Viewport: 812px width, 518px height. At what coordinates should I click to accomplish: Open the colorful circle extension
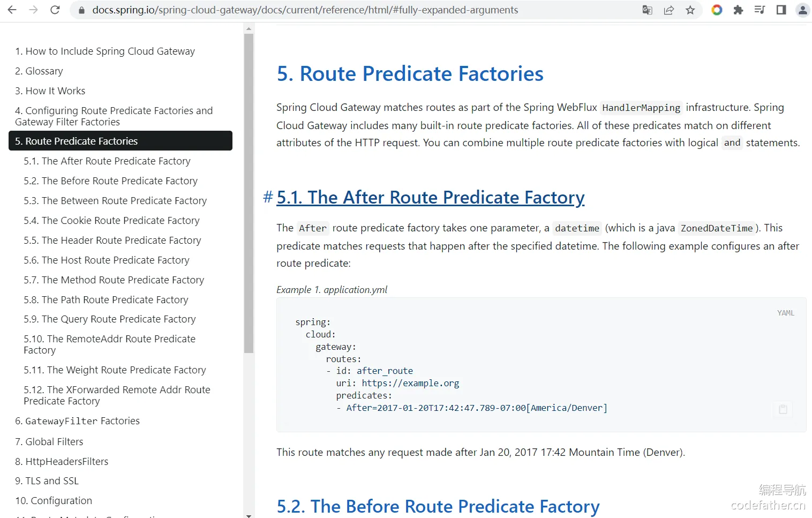[717, 10]
